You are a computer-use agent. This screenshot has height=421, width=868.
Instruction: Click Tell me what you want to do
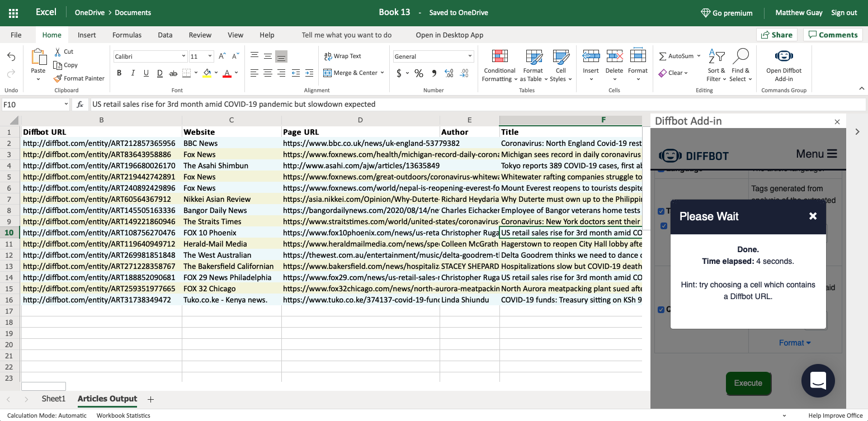[x=347, y=35]
